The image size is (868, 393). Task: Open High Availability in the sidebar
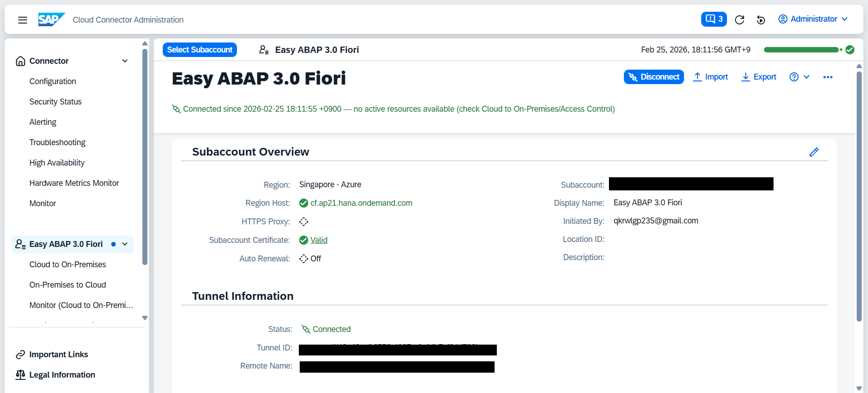tap(57, 163)
